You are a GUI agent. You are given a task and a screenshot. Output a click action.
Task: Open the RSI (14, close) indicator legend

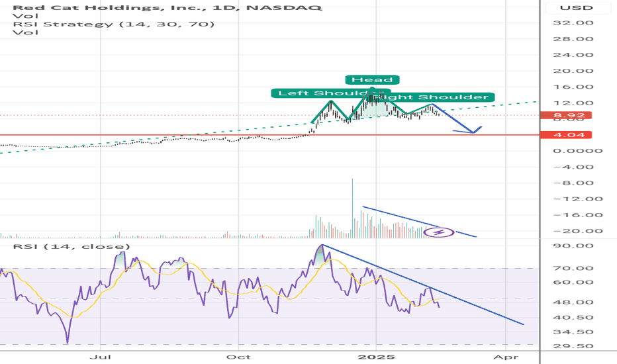(x=71, y=247)
